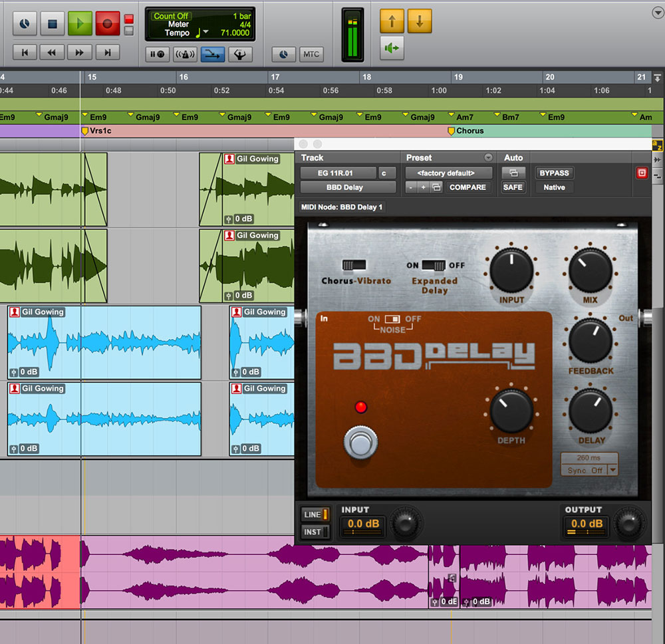This screenshot has width=665, height=644.
Task: Click the Fast Forward transport button
Action: coord(79,53)
